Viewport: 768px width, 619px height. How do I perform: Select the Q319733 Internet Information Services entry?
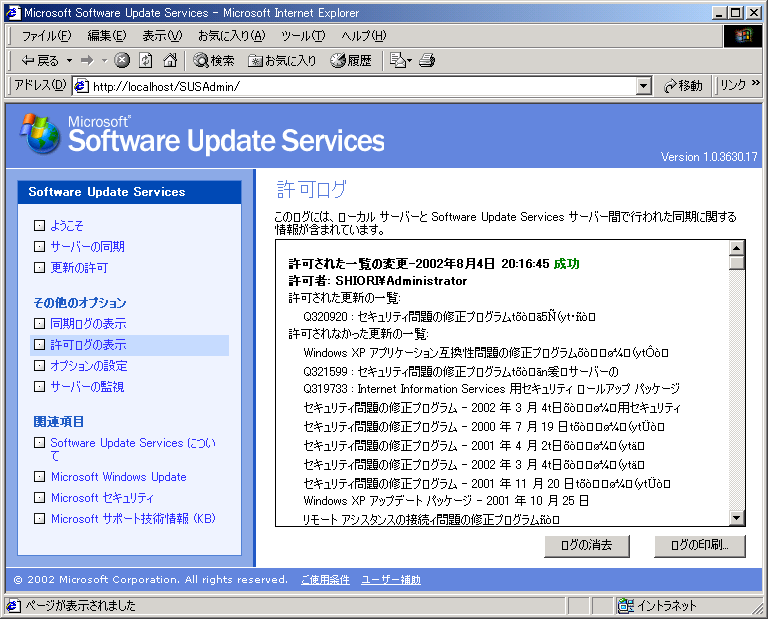point(492,389)
